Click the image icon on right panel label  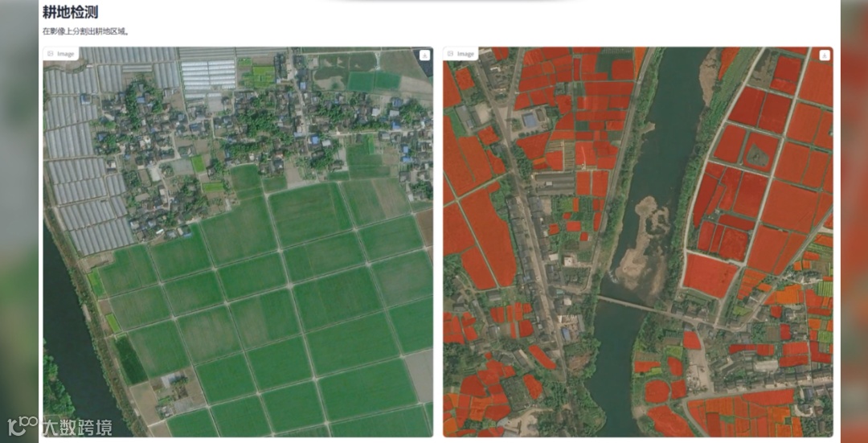(x=450, y=54)
